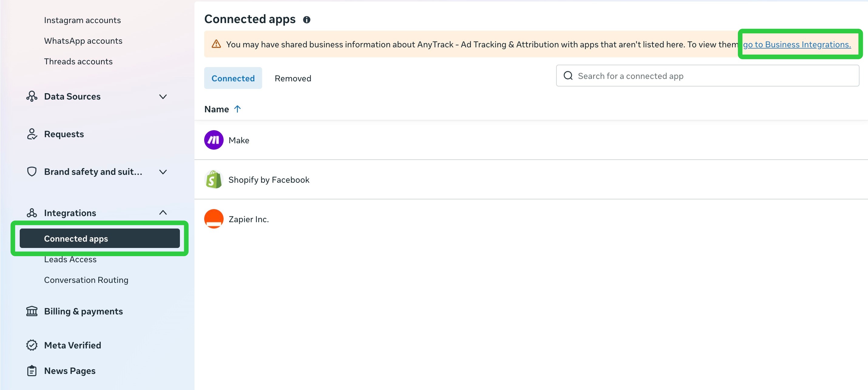This screenshot has height=390, width=868.
Task: Click the Data Sources sidebar icon
Action: (x=32, y=97)
